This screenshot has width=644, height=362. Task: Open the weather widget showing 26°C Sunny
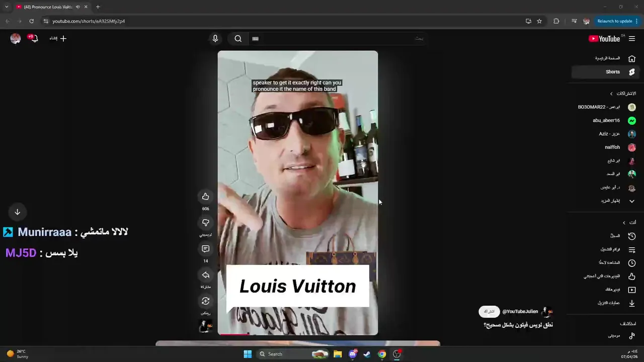[x=18, y=354]
